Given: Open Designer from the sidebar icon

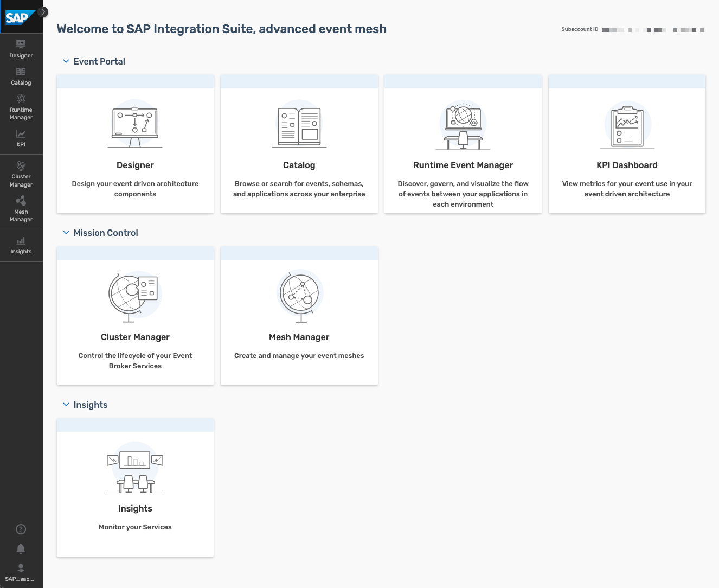Looking at the screenshot, I should [21, 43].
